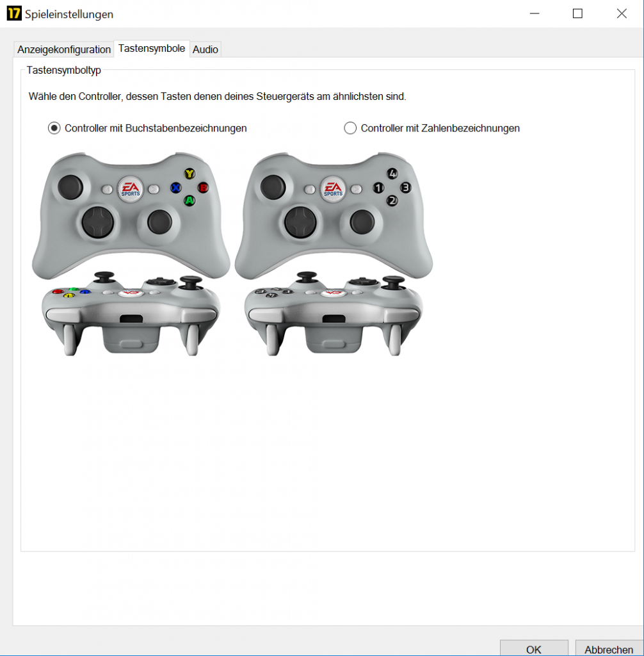Screen dimensions: 644x656
Task: Click the Tastensymboltyp group label
Action: [x=63, y=70]
